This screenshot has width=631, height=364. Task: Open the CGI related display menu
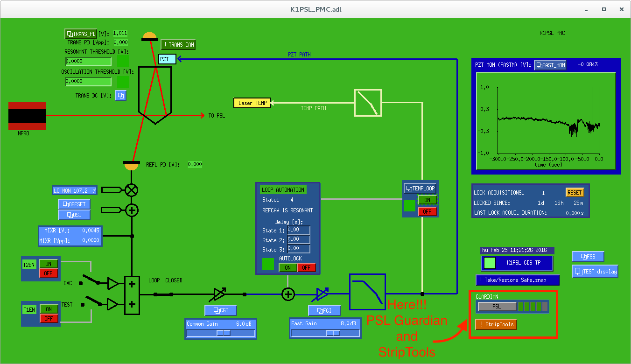[221, 310]
